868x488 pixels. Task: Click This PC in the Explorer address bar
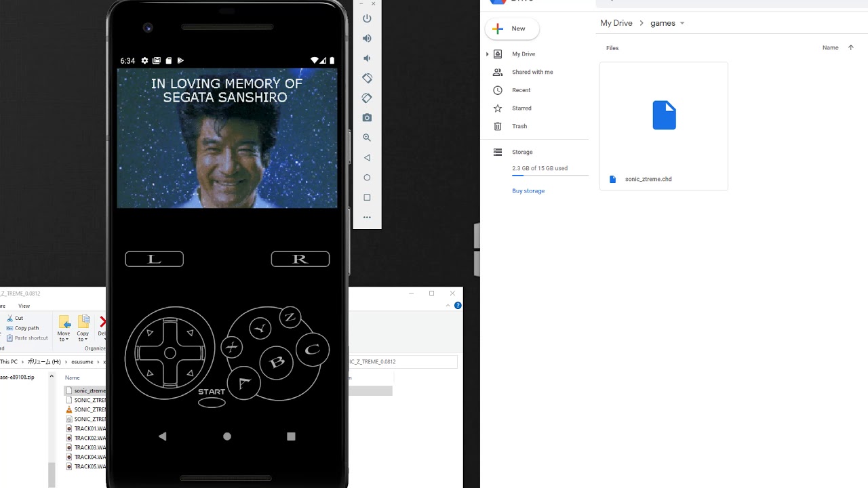[9, 362]
